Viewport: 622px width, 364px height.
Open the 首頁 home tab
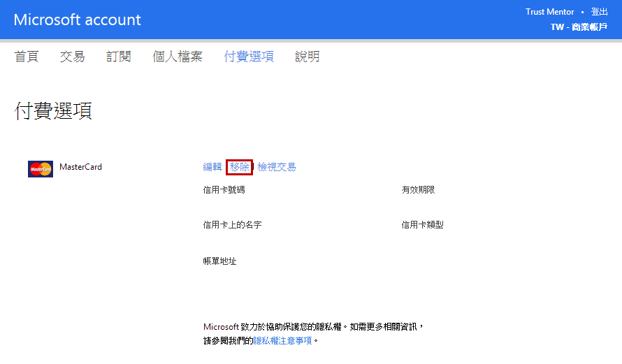[27, 57]
